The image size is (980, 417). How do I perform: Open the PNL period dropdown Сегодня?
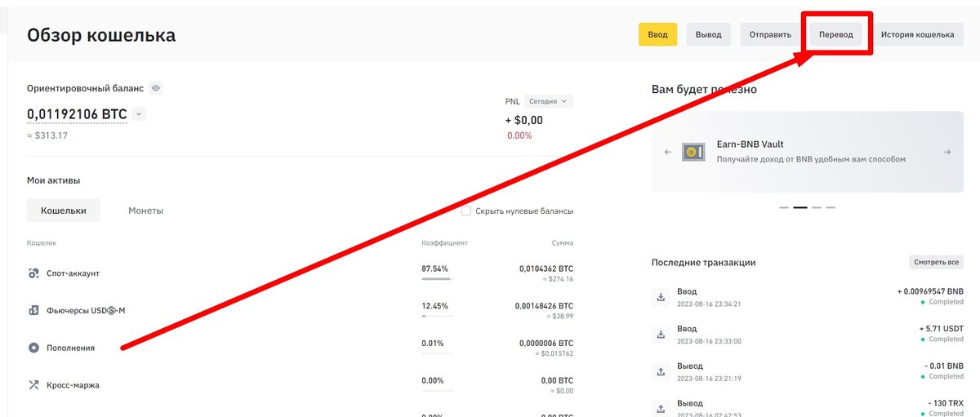pyautogui.click(x=547, y=101)
